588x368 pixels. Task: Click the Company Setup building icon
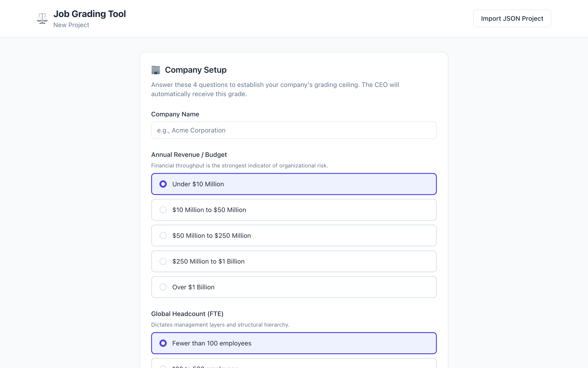coord(156,70)
